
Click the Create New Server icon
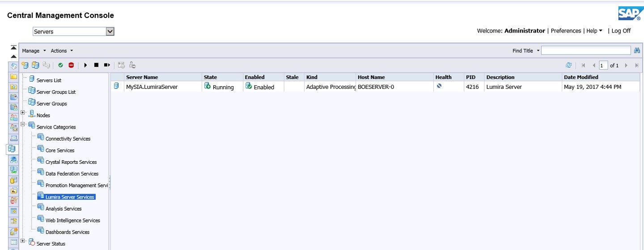click(25, 65)
